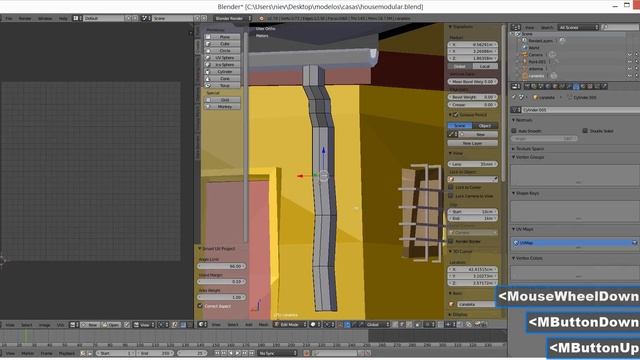This screenshot has height=360, width=640.
Task: Open the Object properties tab icon
Action: click(555, 86)
